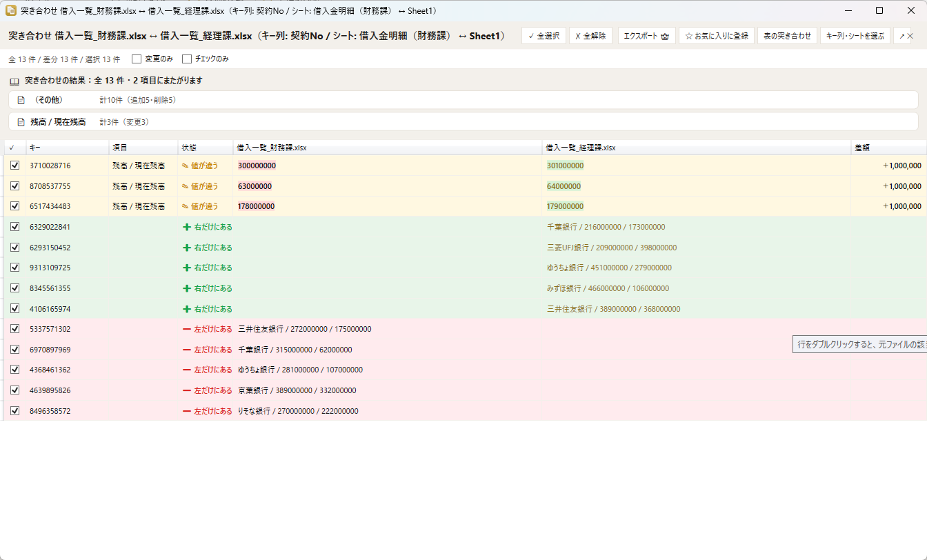Click the value 63000000 in 財務課 column
This screenshot has height=560, width=927.
(x=255, y=186)
